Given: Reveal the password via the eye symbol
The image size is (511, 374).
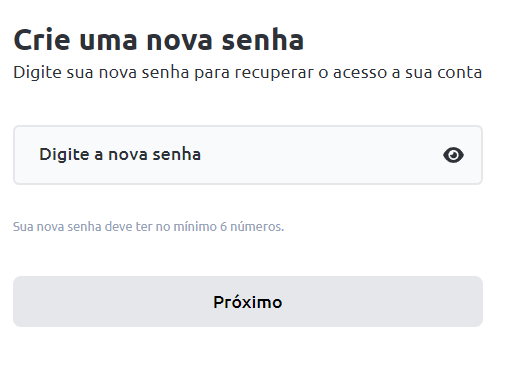Looking at the screenshot, I should click(x=453, y=155).
